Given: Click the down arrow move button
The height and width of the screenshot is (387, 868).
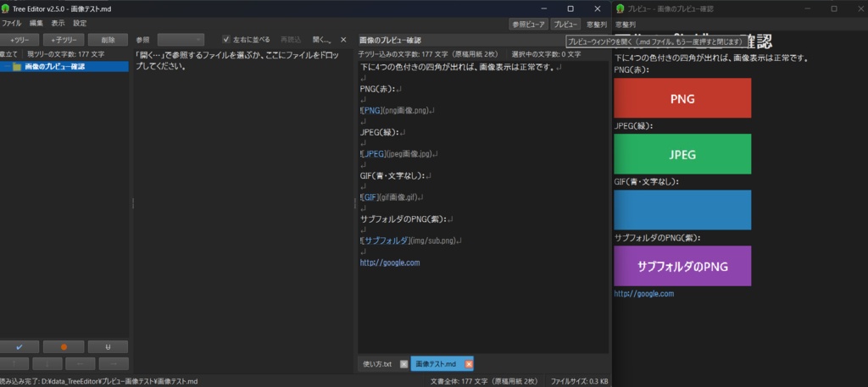Looking at the screenshot, I should [x=47, y=364].
